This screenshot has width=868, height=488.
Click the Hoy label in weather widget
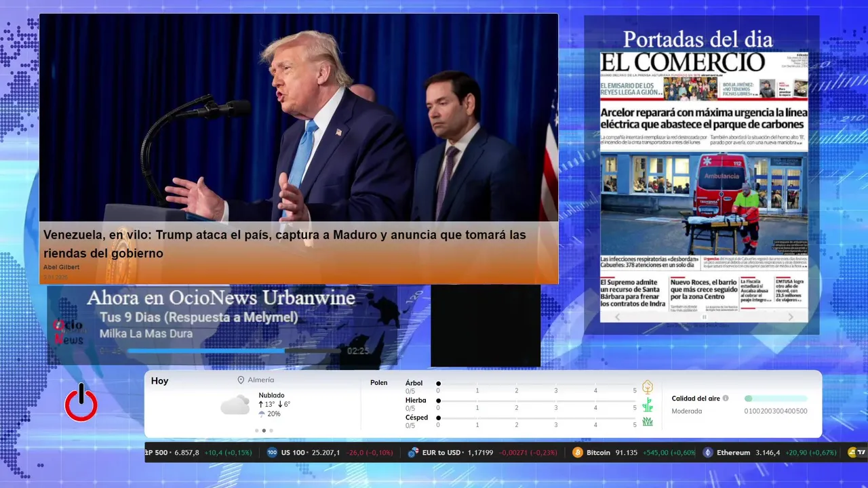click(159, 381)
